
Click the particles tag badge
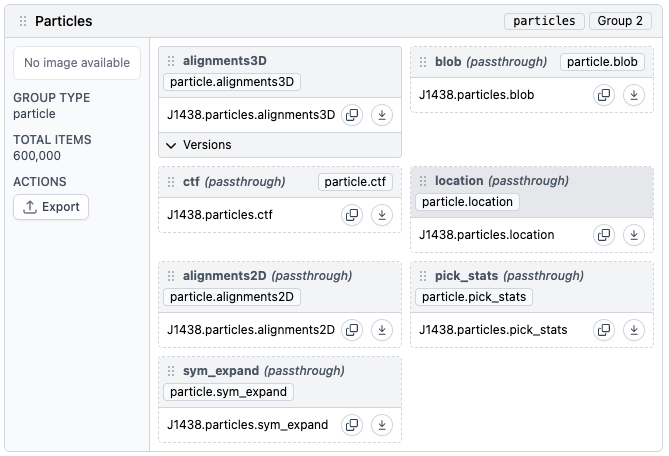545,21
